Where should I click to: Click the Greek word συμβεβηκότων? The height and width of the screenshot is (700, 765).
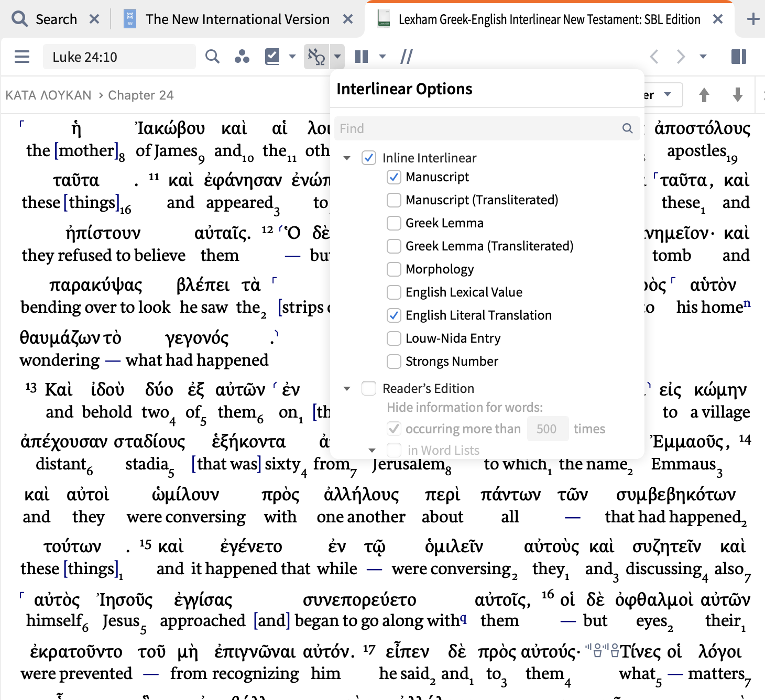click(x=676, y=495)
